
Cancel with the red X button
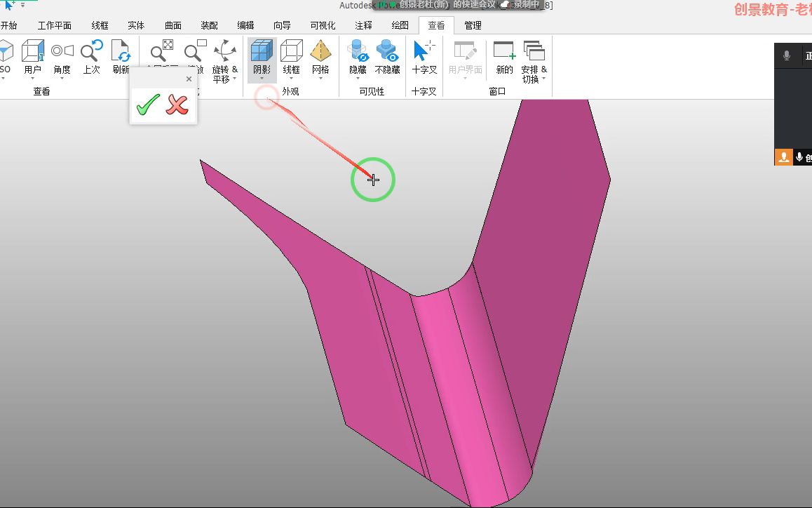177,105
